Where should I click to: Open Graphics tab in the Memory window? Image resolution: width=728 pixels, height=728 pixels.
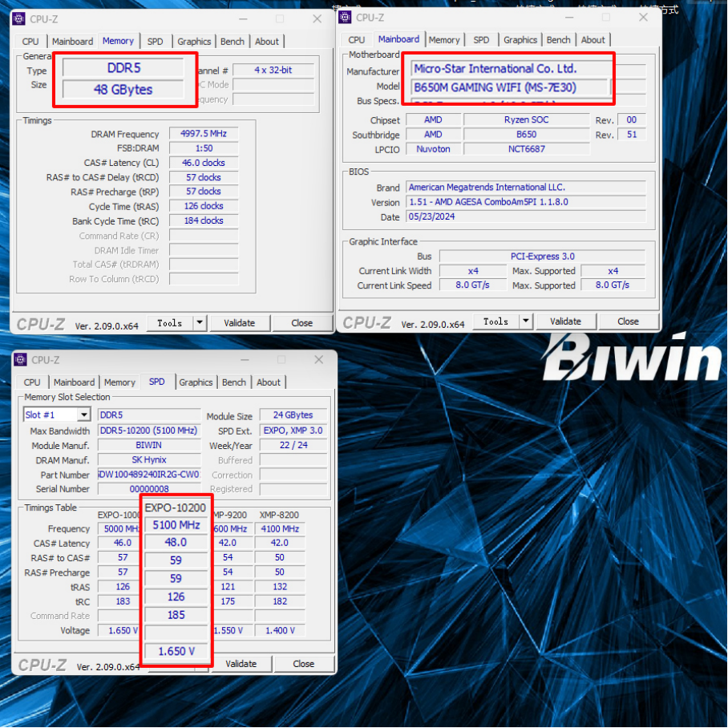tap(194, 42)
